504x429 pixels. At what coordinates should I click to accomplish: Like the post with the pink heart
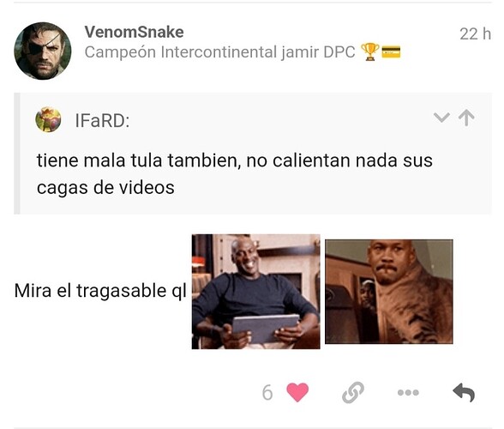coord(297,392)
